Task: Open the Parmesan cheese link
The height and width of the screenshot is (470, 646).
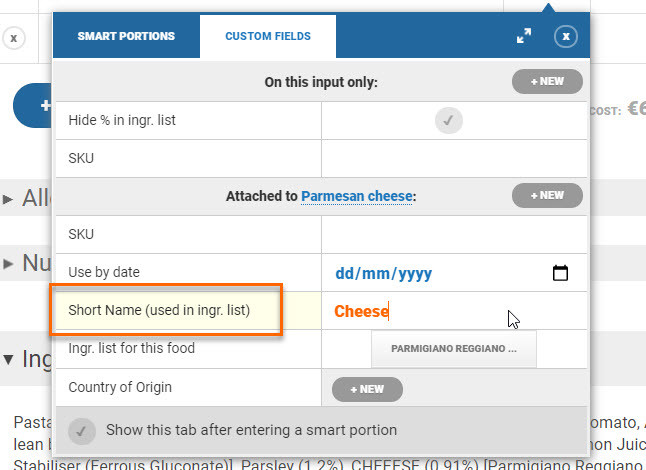Action: 356,197
